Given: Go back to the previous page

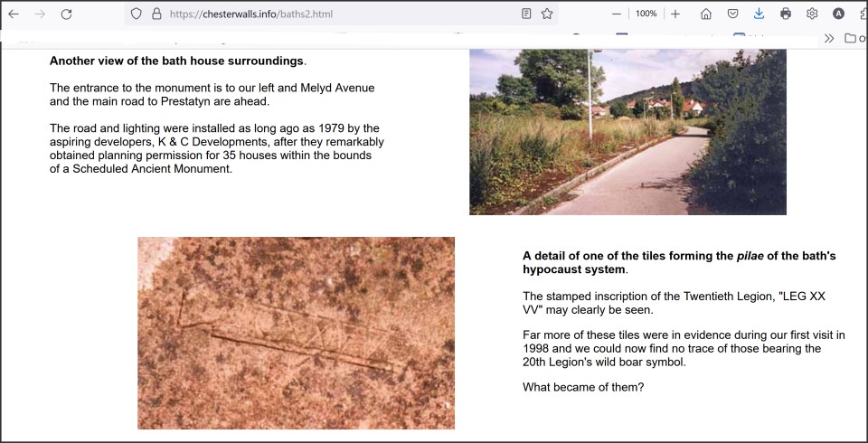Looking at the screenshot, I should pyautogui.click(x=14, y=14).
